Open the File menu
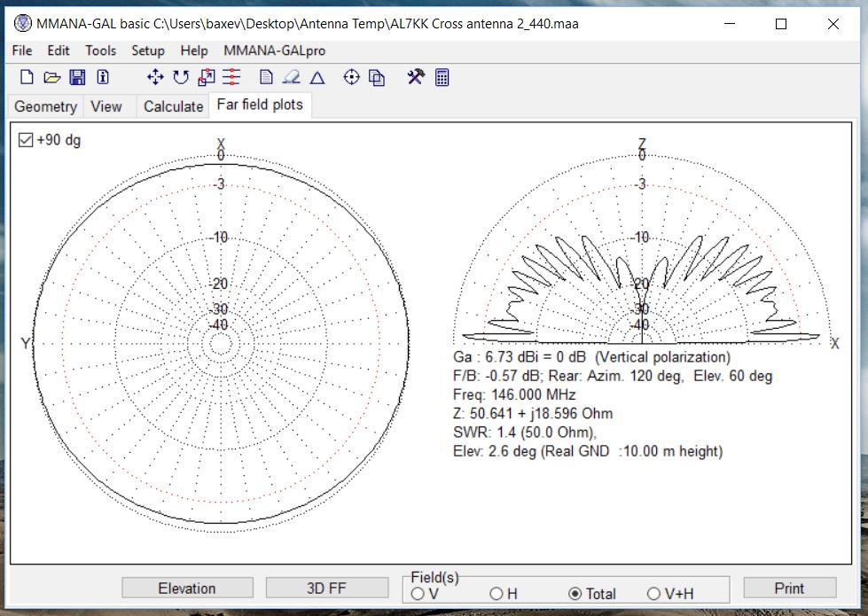This screenshot has width=868, height=616. (22, 51)
